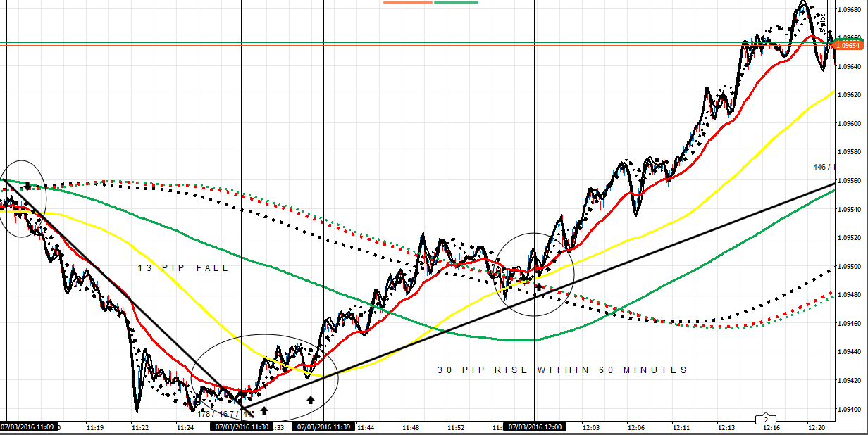Click the up-arrow marker near the circled pullback
Screen dimensions: 868x435
539,286
